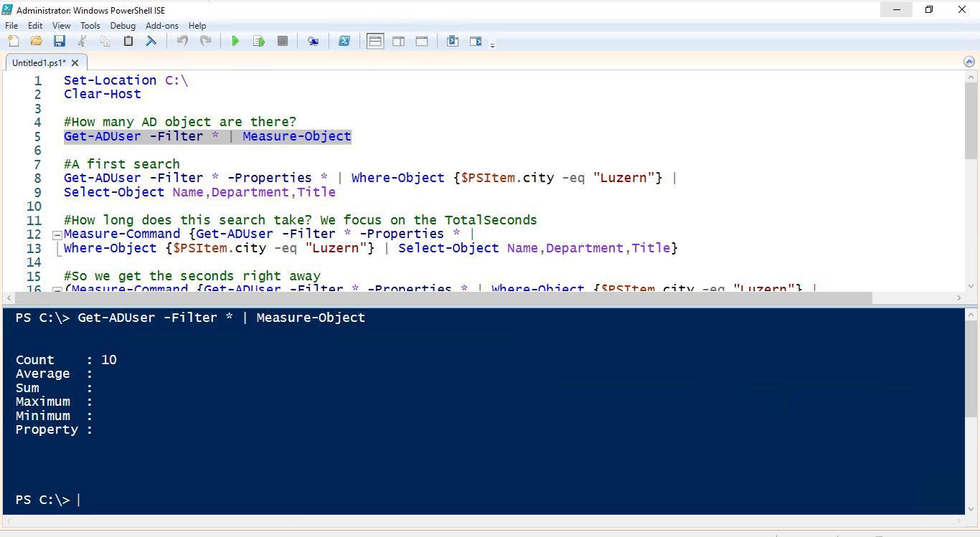Run the entire script
980x537 pixels.
click(x=235, y=41)
